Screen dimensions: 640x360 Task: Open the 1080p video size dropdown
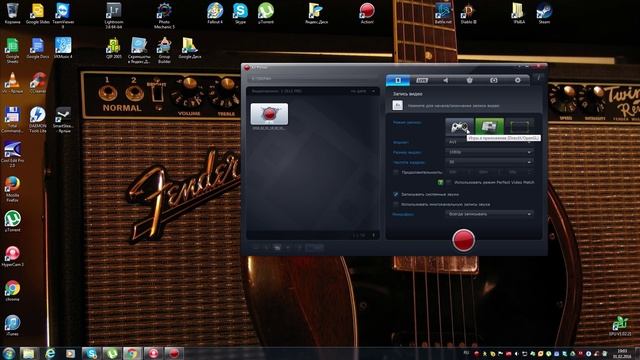pos(489,152)
